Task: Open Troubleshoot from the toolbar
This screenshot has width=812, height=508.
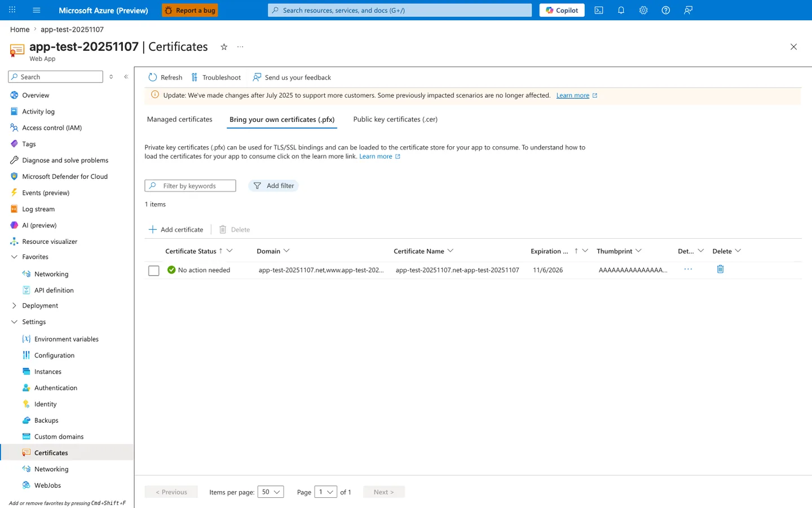Action: point(216,77)
